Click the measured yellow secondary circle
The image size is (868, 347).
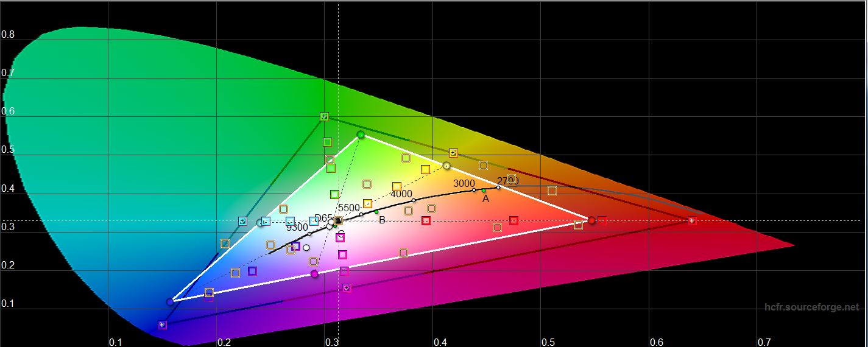[x=446, y=166]
